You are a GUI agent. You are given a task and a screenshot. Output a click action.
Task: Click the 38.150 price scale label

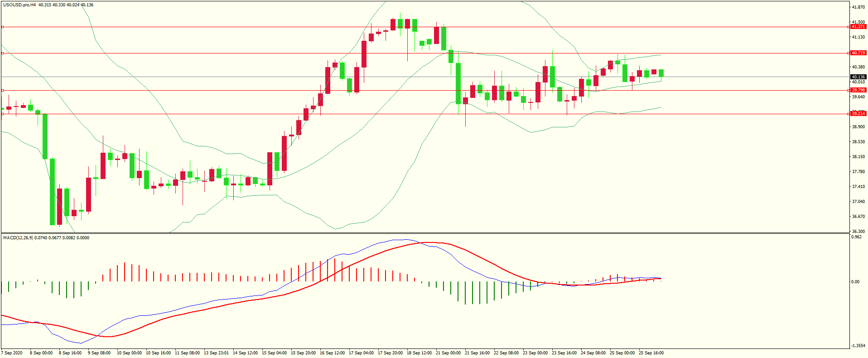coord(858,157)
